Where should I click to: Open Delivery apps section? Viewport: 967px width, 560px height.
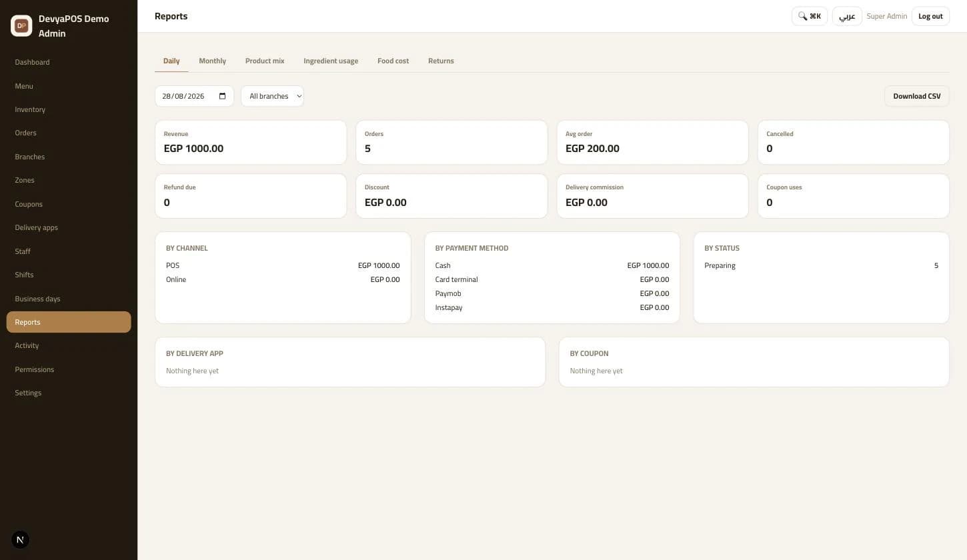[69, 227]
